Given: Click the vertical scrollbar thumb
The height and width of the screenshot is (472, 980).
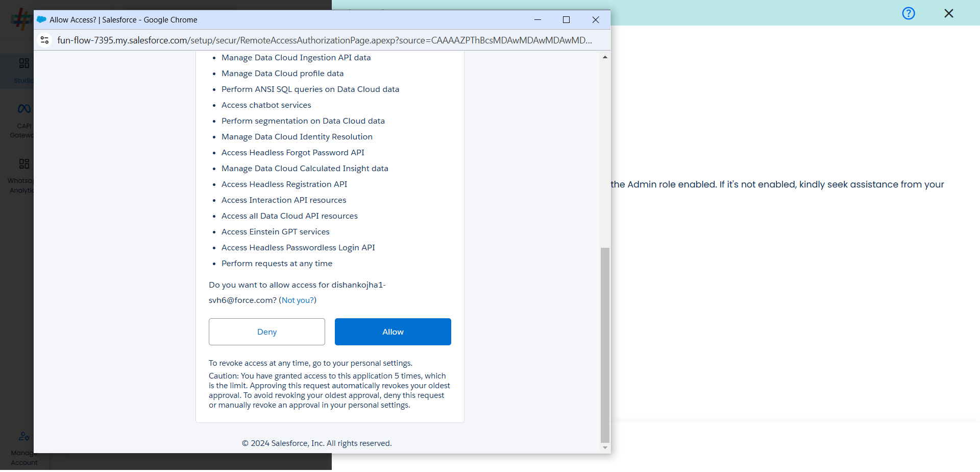Looking at the screenshot, I should (x=605, y=345).
